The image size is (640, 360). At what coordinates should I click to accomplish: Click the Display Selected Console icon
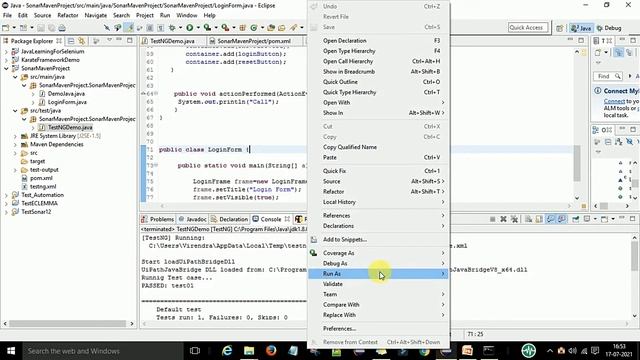click(587, 219)
